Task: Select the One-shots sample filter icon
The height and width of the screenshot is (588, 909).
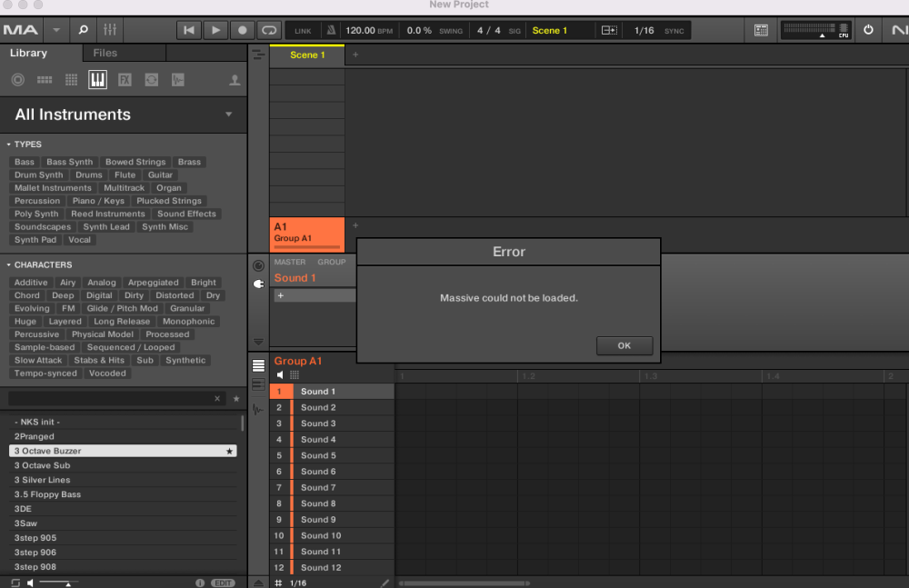Action: 178,80
